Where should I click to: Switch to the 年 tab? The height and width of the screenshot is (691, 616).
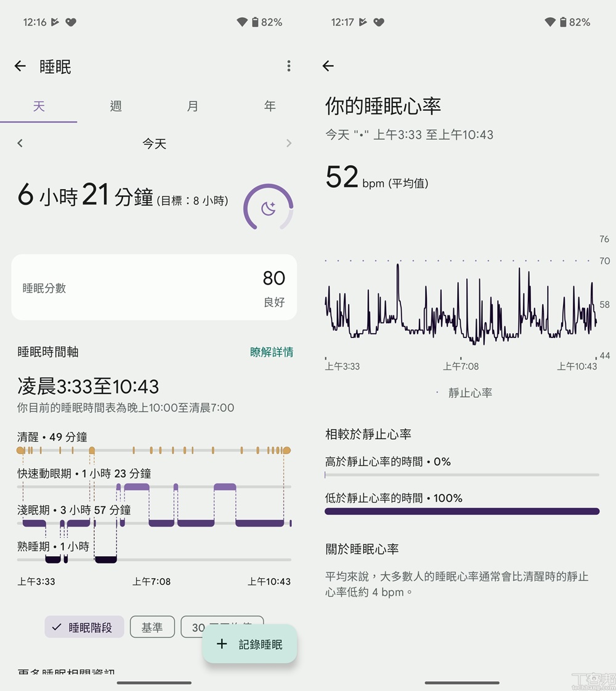(x=270, y=106)
